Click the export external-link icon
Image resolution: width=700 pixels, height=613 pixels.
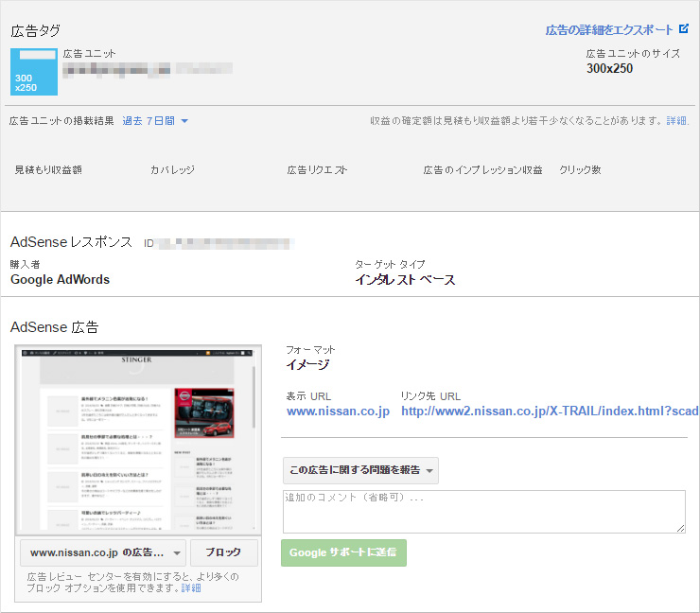[x=684, y=29]
